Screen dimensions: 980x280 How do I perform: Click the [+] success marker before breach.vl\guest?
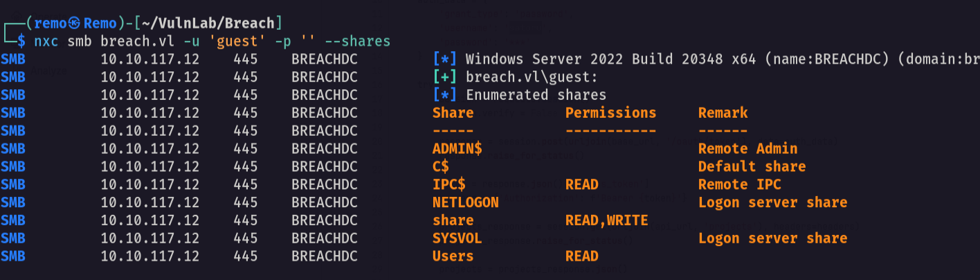(445, 77)
